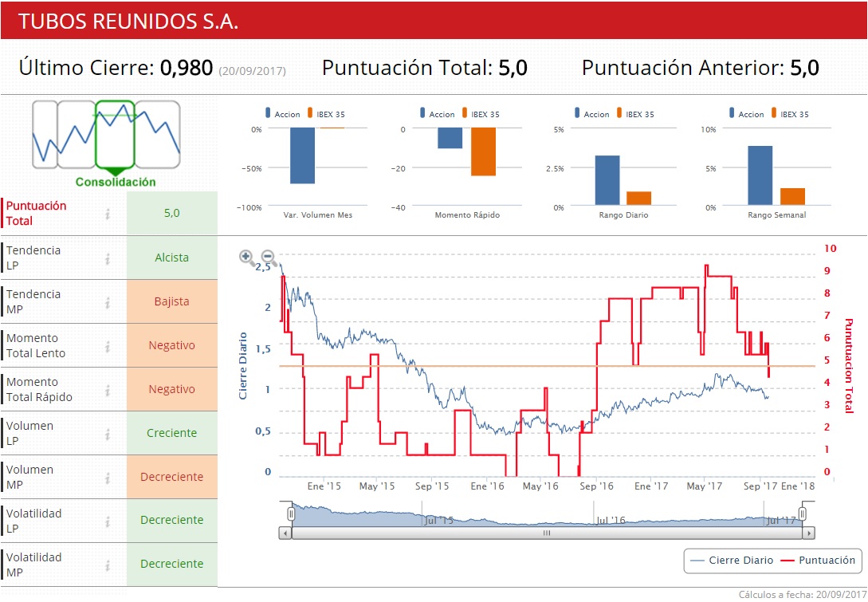The height and width of the screenshot is (602, 868).
Task: Click the TUBOS REUNIDOS S.A. header title
Action: (x=128, y=21)
